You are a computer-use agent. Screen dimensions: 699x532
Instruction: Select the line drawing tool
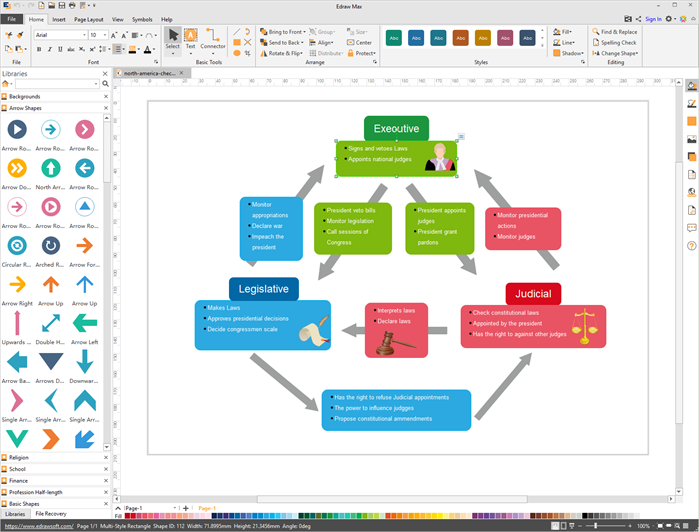point(237,32)
